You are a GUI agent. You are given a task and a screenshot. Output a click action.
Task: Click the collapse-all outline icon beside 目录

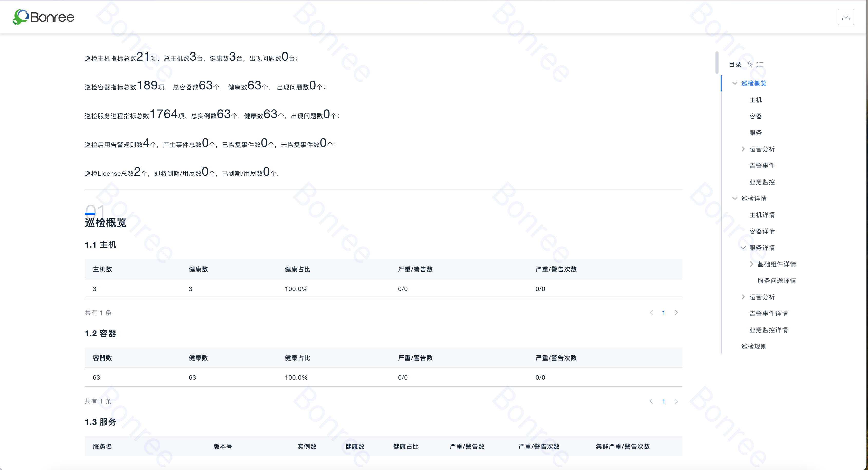coord(760,64)
